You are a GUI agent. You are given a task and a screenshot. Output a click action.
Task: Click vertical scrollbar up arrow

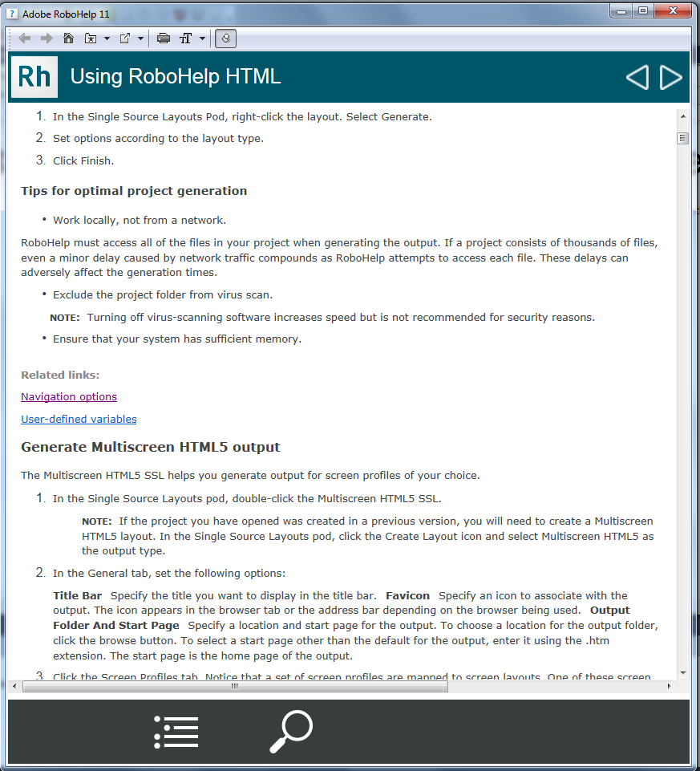tap(683, 116)
